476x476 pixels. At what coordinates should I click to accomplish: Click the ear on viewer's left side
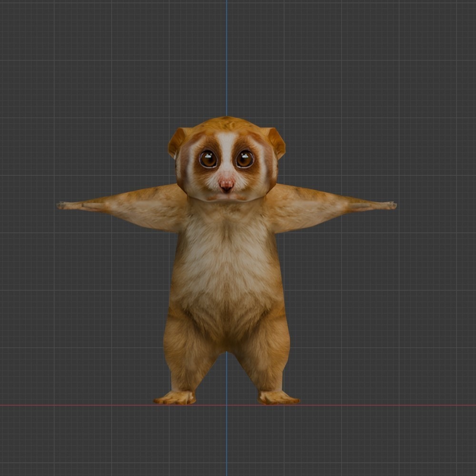click(177, 142)
